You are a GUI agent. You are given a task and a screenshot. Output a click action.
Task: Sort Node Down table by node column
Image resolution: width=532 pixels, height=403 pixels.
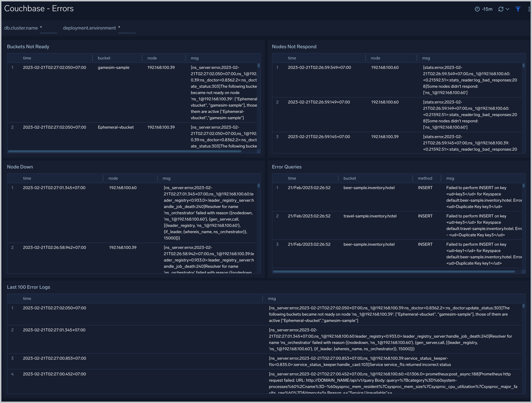pos(113,178)
